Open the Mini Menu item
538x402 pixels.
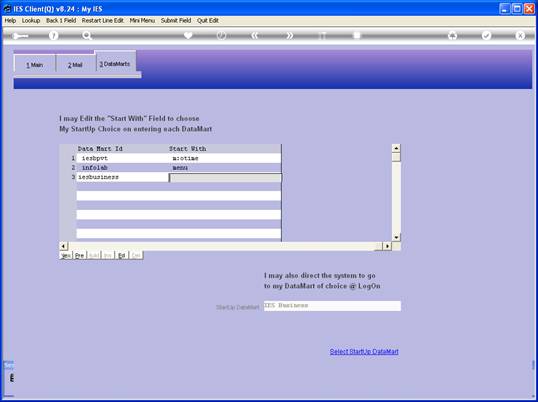142,21
